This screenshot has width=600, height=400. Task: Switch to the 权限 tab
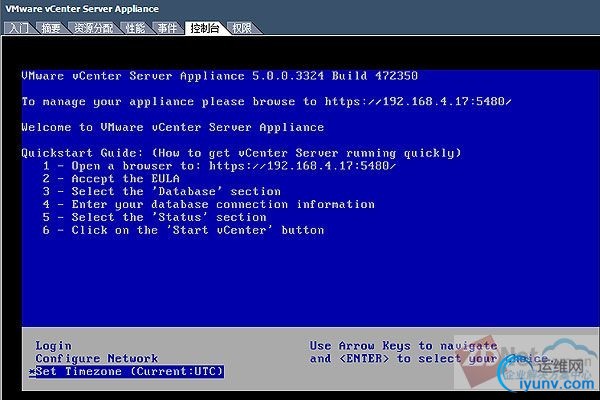[242, 28]
